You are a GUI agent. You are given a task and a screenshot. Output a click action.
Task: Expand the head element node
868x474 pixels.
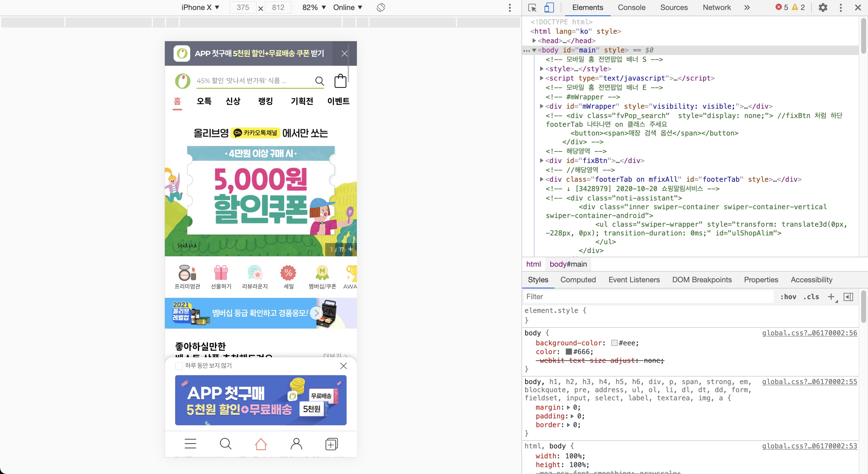tap(534, 40)
